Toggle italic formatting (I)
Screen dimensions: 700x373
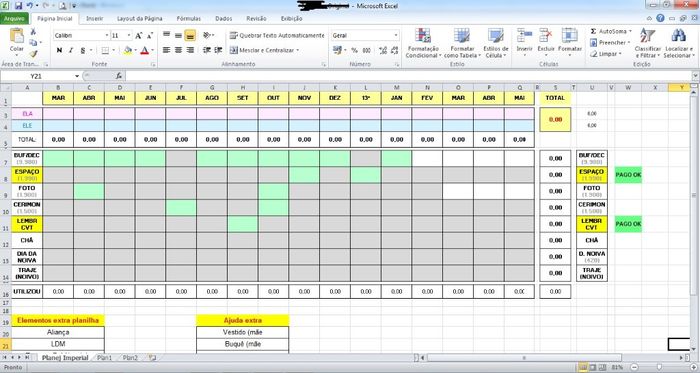pyautogui.click(x=71, y=50)
